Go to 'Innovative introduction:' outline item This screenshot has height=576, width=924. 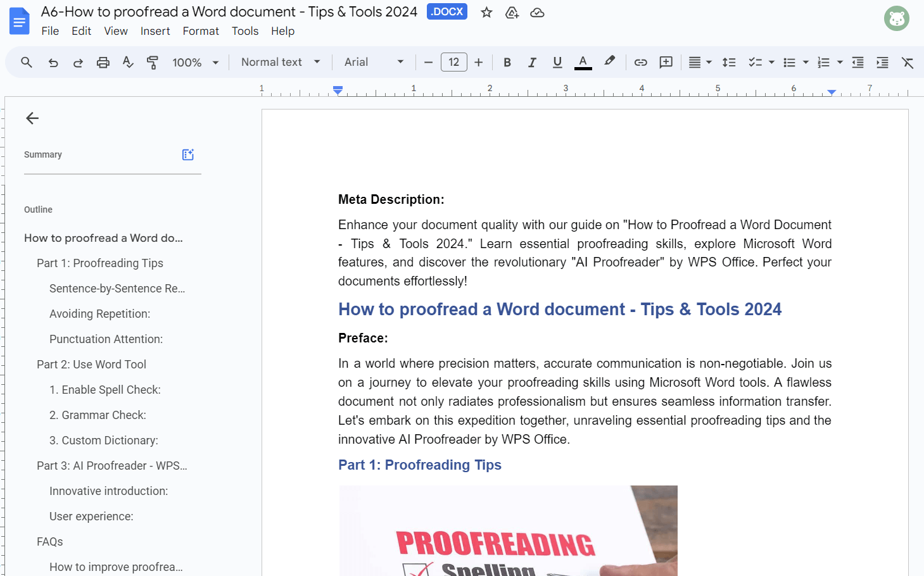109,491
